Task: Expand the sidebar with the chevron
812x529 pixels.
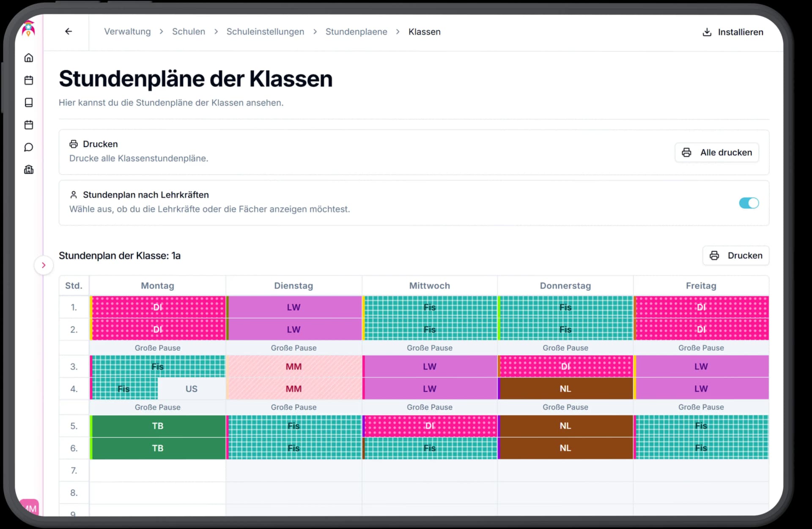Action: (44, 265)
